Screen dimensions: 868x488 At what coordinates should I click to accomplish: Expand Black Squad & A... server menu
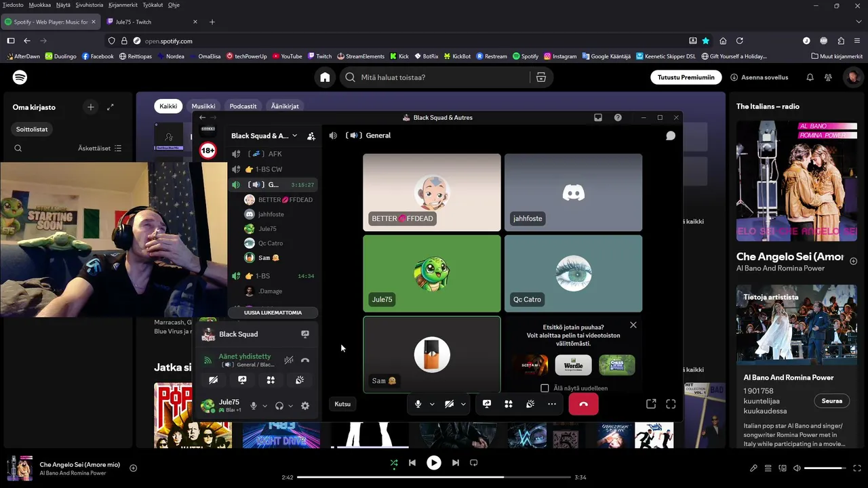(x=264, y=136)
